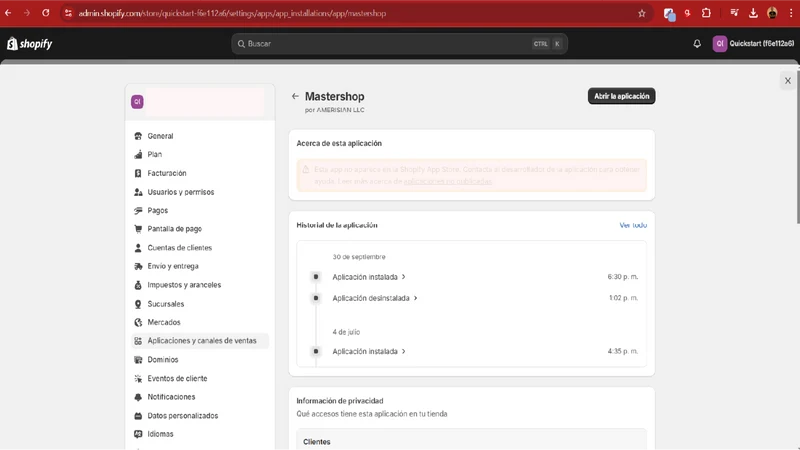Click the Idiomas icon
Viewport: 800px width, 450px height.
pyautogui.click(x=138, y=434)
